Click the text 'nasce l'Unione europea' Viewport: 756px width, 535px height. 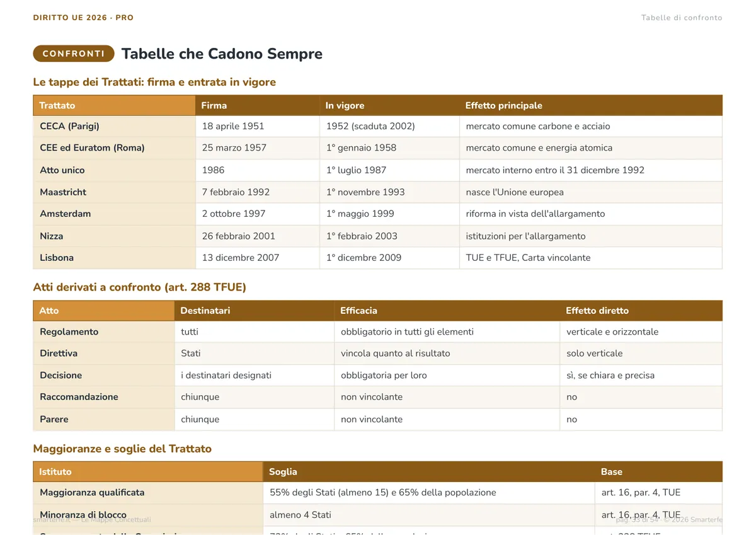pyautogui.click(x=515, y=192)
